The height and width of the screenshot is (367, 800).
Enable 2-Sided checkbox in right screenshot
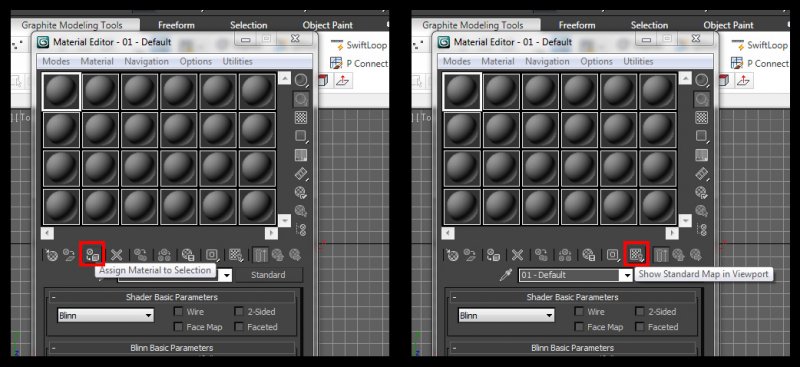point(639,311)
